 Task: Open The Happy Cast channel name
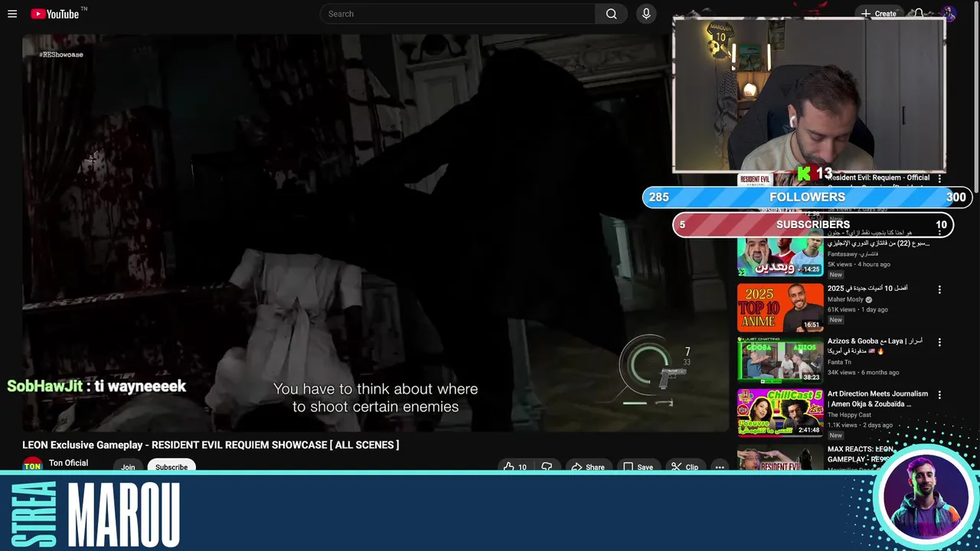[849, 415]
